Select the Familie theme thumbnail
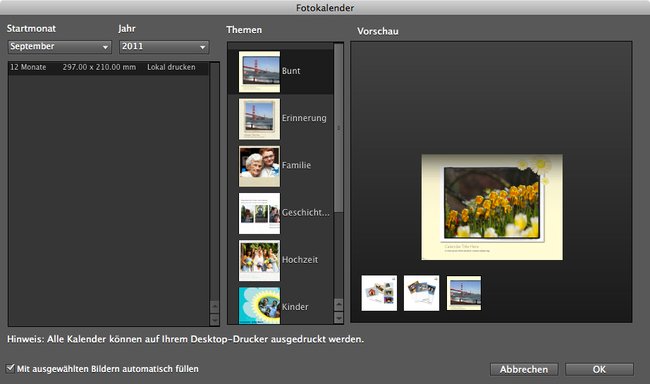The image size is (650, 384). pyautogui.click(x=259, y=166)
